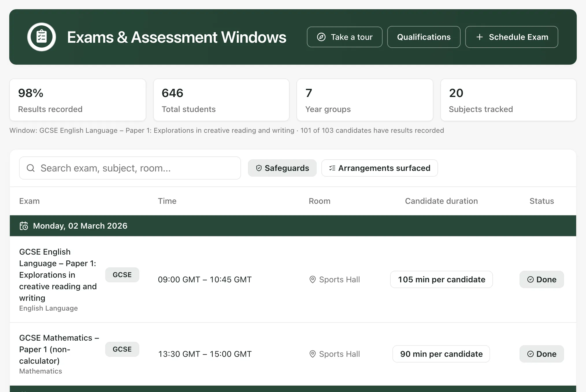Click the calendar icon beside Monday, 02 March 2026
The height and width of the screenshot is (392, 586).
(x=24, y=226)
